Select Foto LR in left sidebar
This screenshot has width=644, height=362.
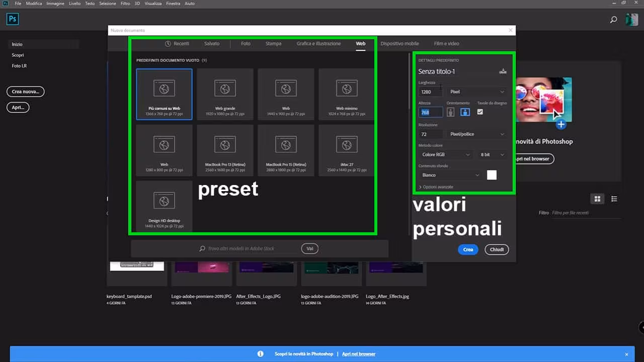click(19, 66)
